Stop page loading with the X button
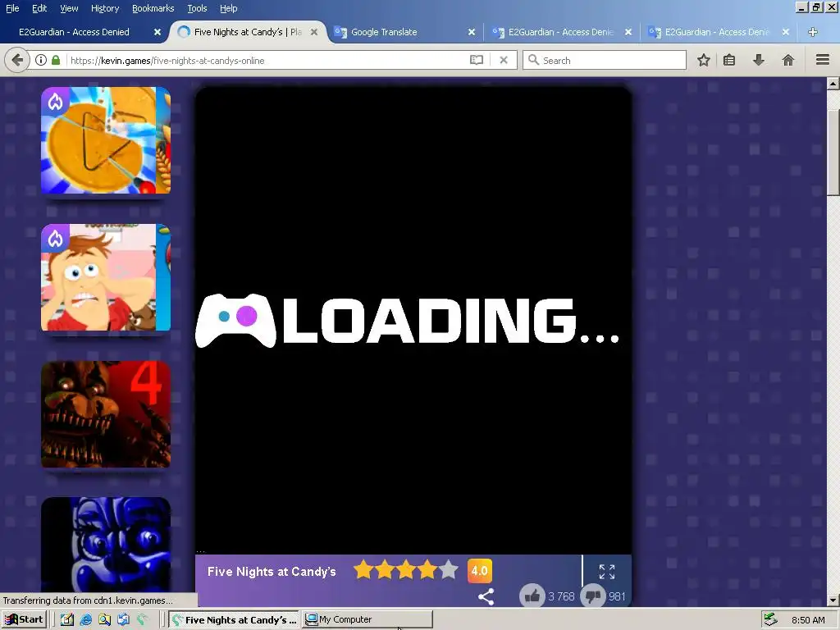 coord(504,60)
